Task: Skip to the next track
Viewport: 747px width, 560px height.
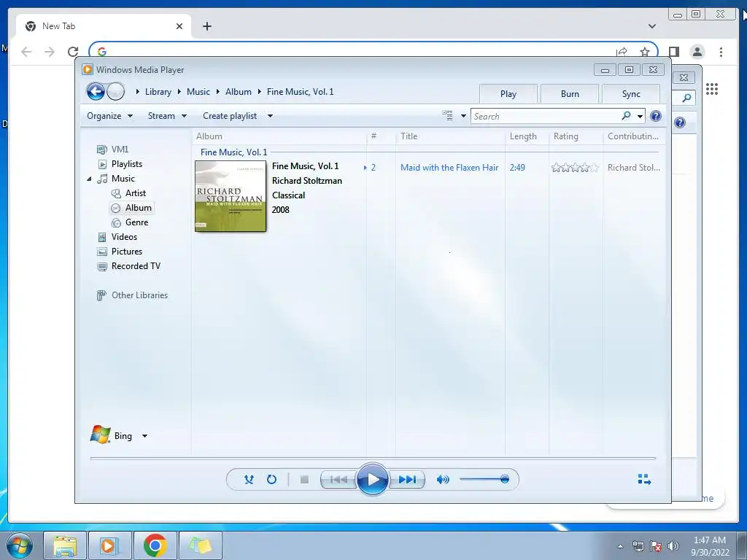Action: coord(407,480)
